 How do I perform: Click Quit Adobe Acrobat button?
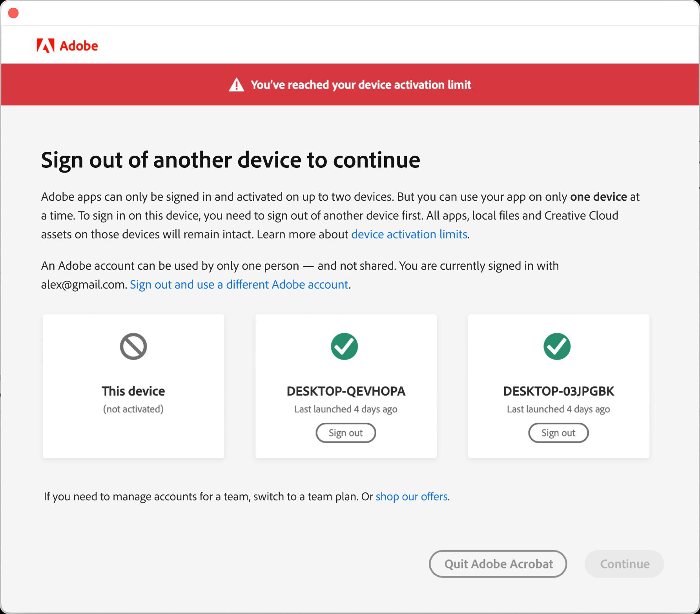[498, 564]
